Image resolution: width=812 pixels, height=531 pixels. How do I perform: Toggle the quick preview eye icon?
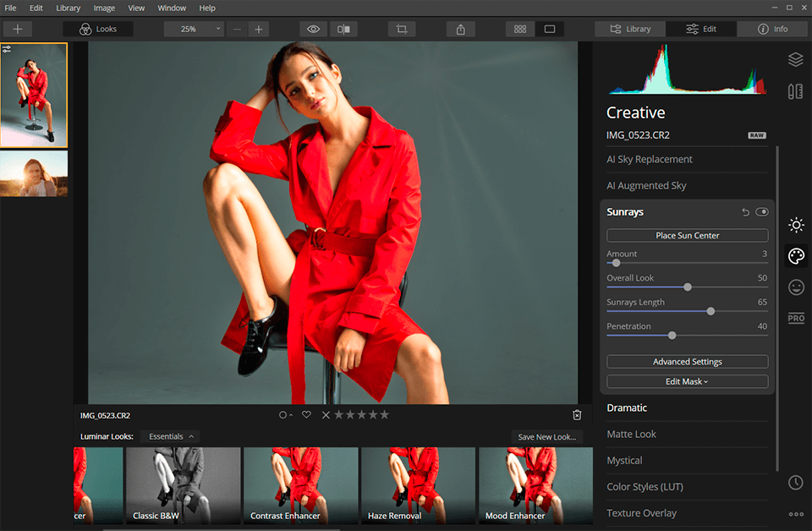click(312, 28)
